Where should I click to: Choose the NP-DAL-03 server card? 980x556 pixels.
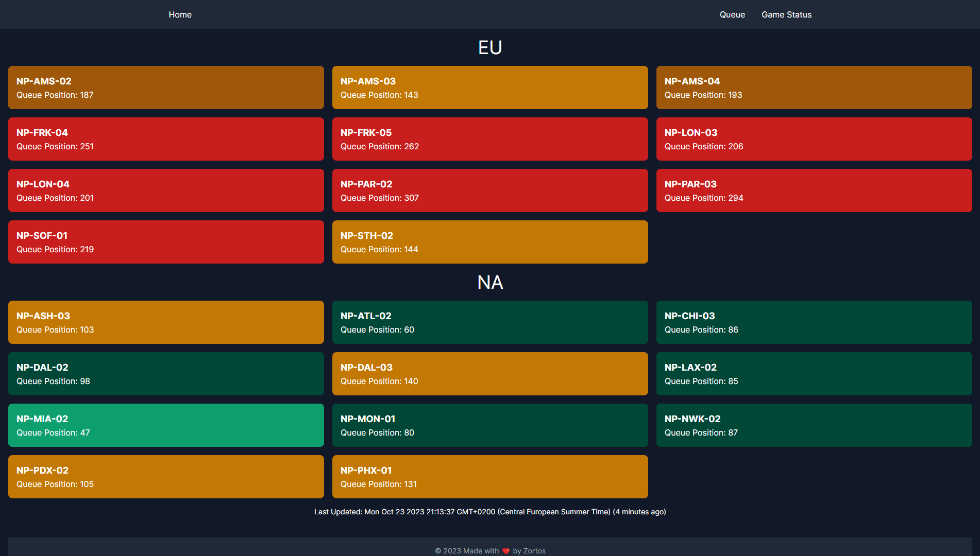point(490,374)
